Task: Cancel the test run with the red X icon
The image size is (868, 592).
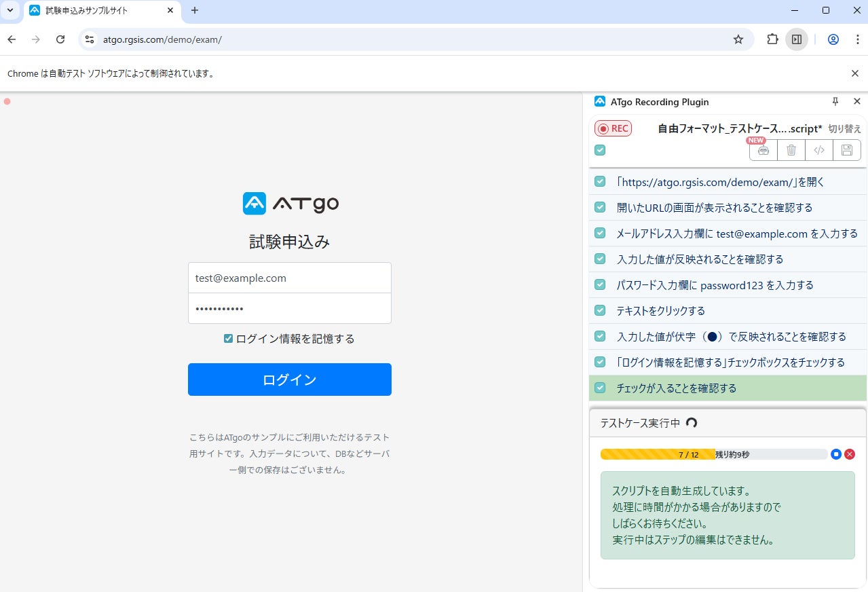Action: pos(850,454)
